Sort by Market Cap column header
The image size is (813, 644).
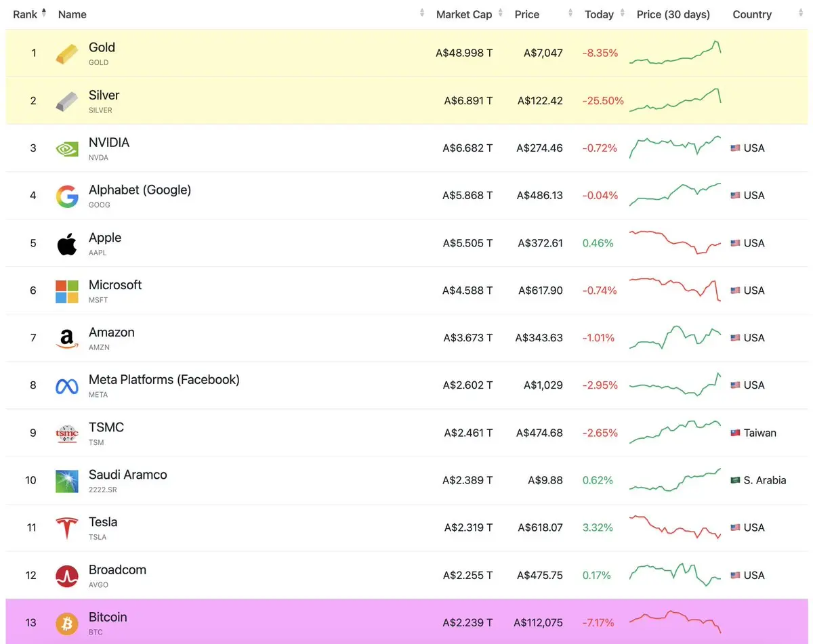point(464,14)
